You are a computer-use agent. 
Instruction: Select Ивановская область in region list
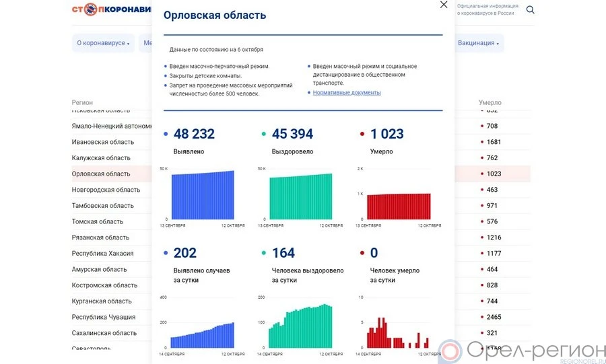click(103, 142)
